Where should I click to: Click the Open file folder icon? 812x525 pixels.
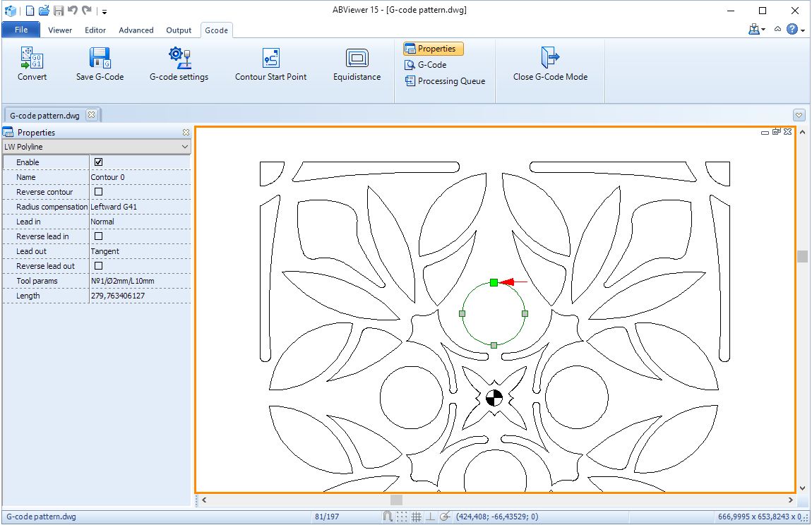(44, 11)
